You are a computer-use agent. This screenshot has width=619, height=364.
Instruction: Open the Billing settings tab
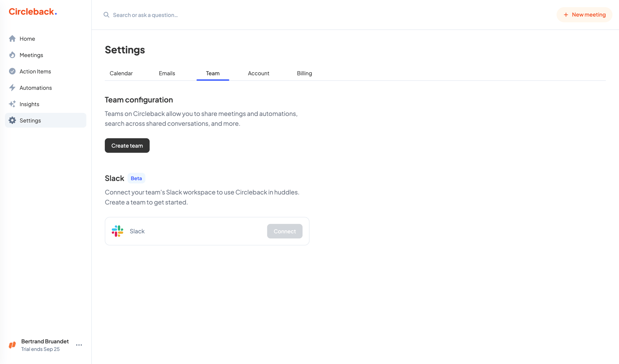[x=304, y=73]
